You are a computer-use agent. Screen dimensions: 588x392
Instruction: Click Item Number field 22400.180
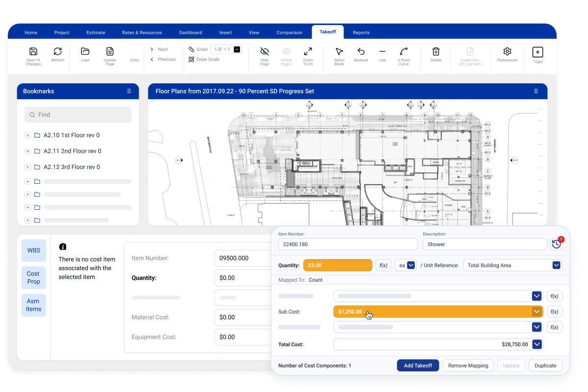[x=348, y=244]
